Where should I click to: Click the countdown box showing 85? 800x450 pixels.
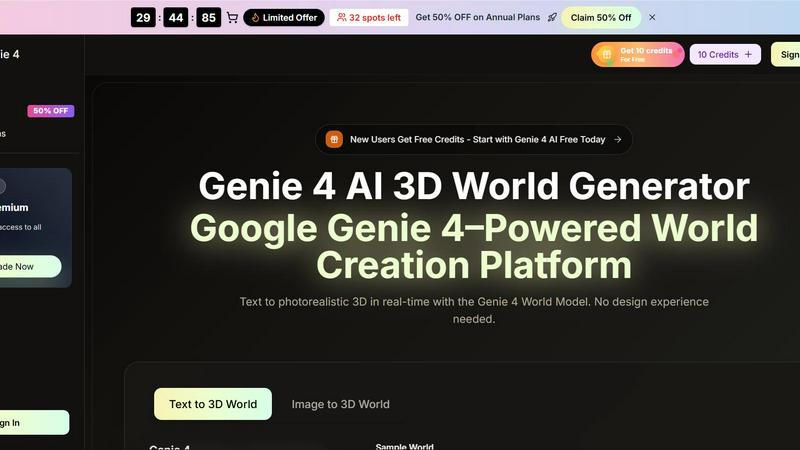(x=208, y=17)
